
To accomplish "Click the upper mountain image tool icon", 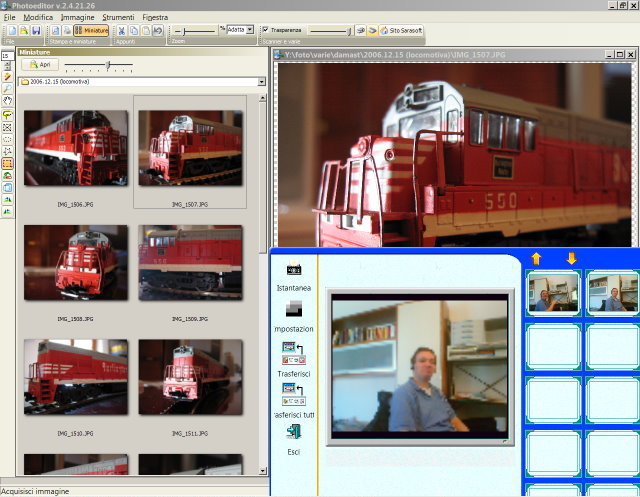I will pyautogui.click(x=7, y=200).
